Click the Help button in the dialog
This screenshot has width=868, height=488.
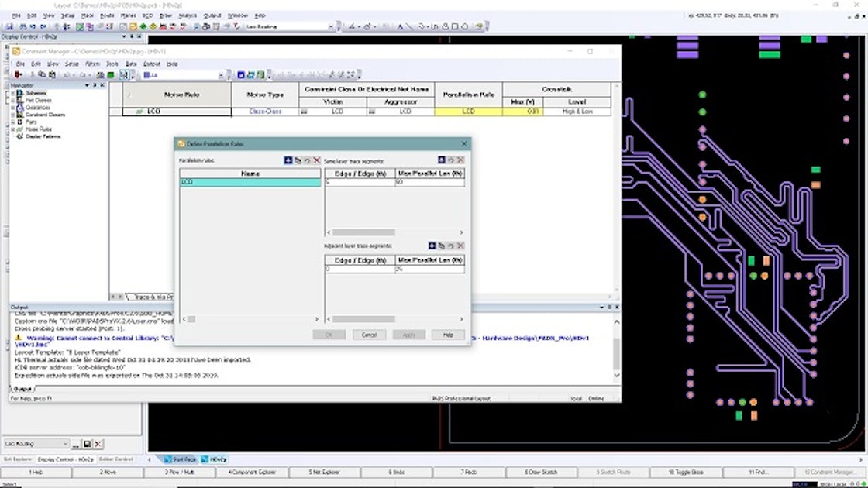coord(449,335)
